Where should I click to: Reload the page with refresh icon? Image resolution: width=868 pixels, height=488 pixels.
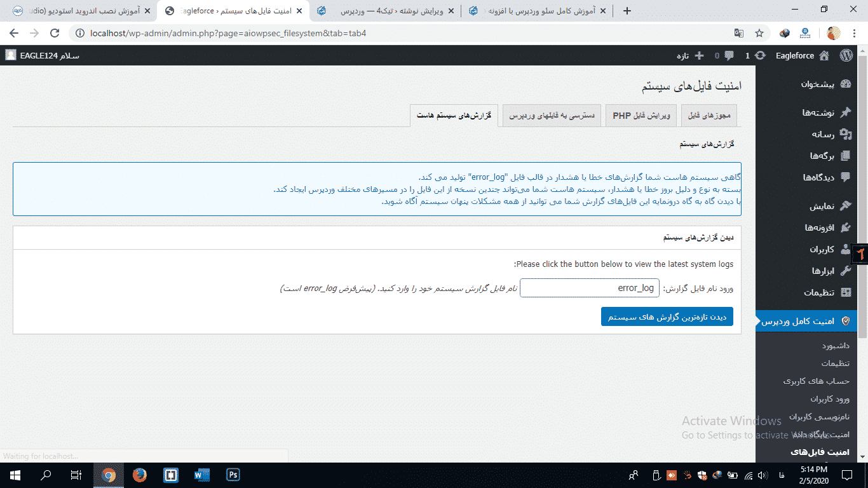[55, 33]
